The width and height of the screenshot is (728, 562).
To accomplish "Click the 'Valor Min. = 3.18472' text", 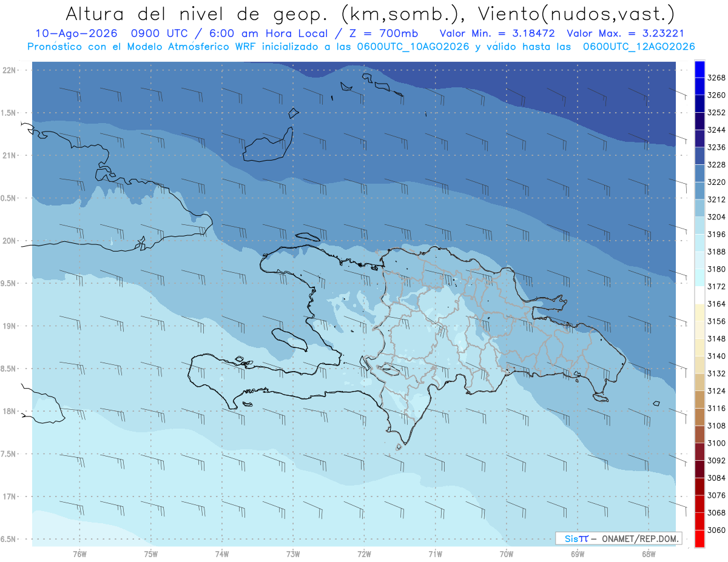I will coord(498,33).
